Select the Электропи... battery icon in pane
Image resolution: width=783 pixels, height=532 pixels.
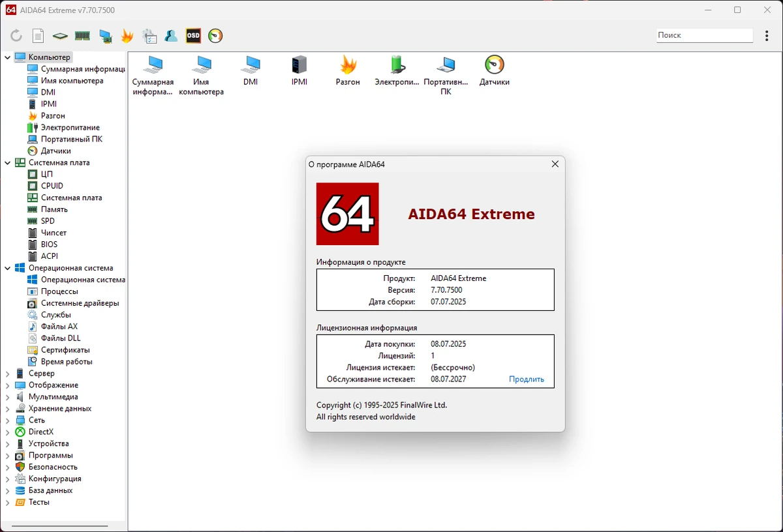397,70
